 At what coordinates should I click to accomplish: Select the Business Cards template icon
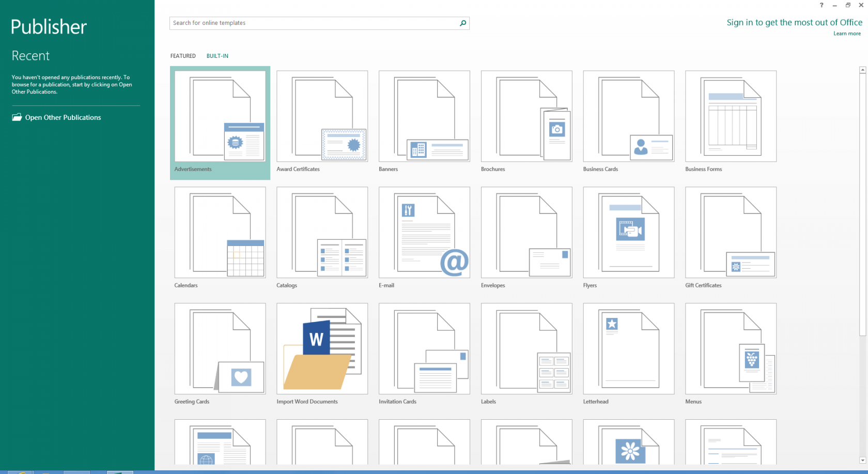pos(629,116)
